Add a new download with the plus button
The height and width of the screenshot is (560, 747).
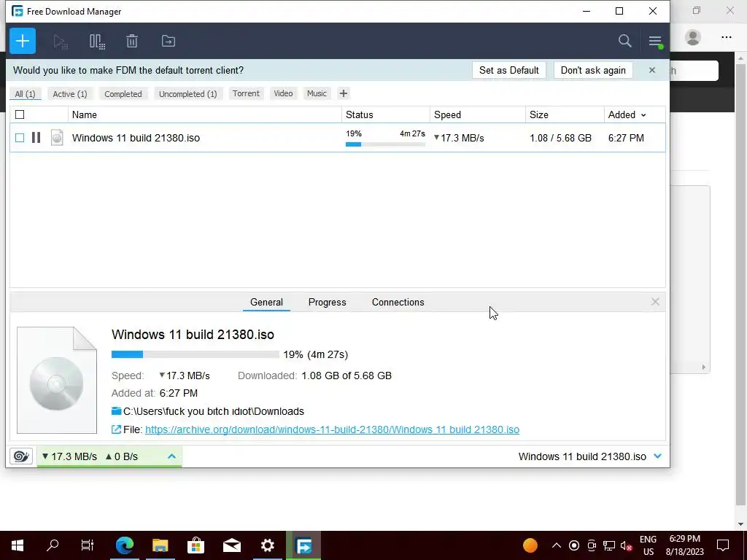point(23,41)
